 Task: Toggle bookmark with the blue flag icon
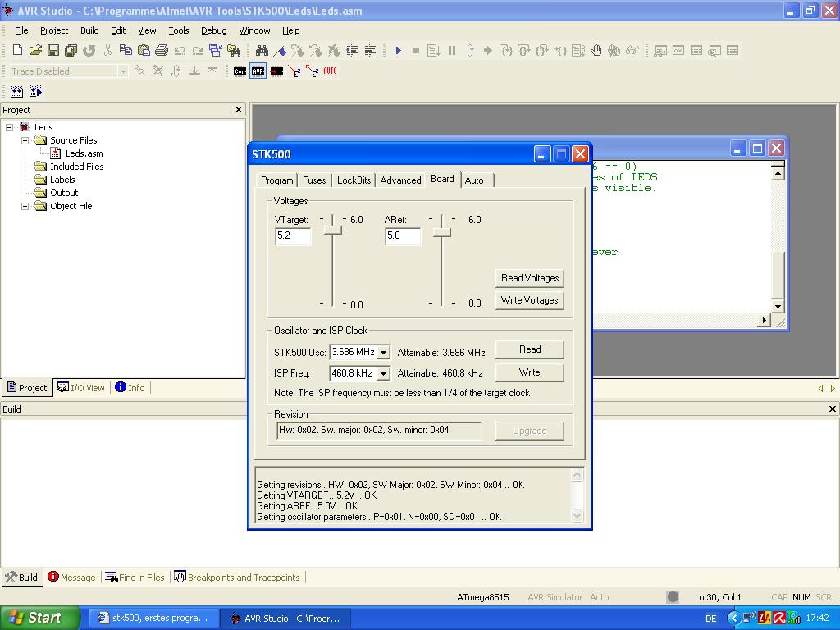[x=280, y=50]
